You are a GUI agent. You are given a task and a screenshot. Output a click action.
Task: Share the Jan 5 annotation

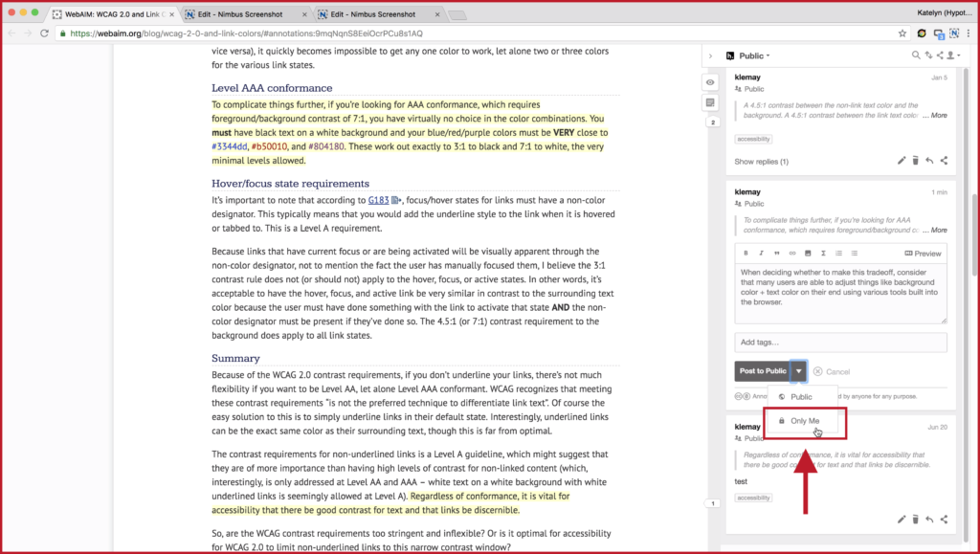944,161
